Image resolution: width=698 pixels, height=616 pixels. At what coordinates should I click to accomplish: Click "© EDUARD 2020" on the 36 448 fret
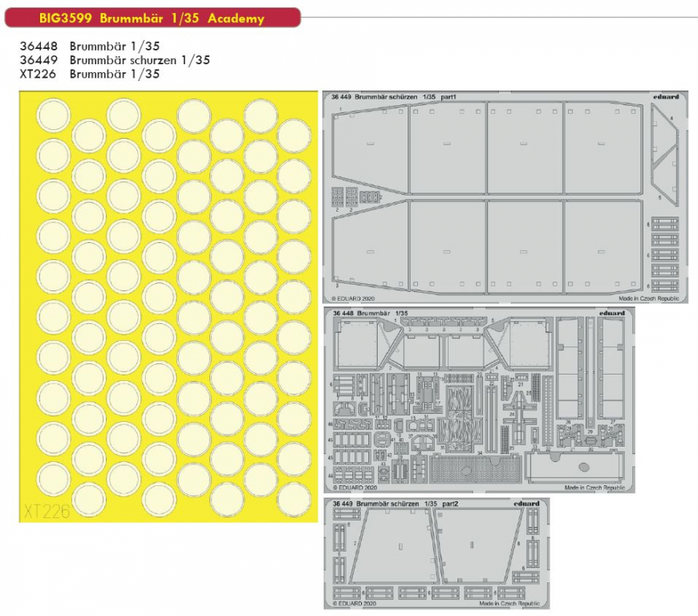point(355,488)
